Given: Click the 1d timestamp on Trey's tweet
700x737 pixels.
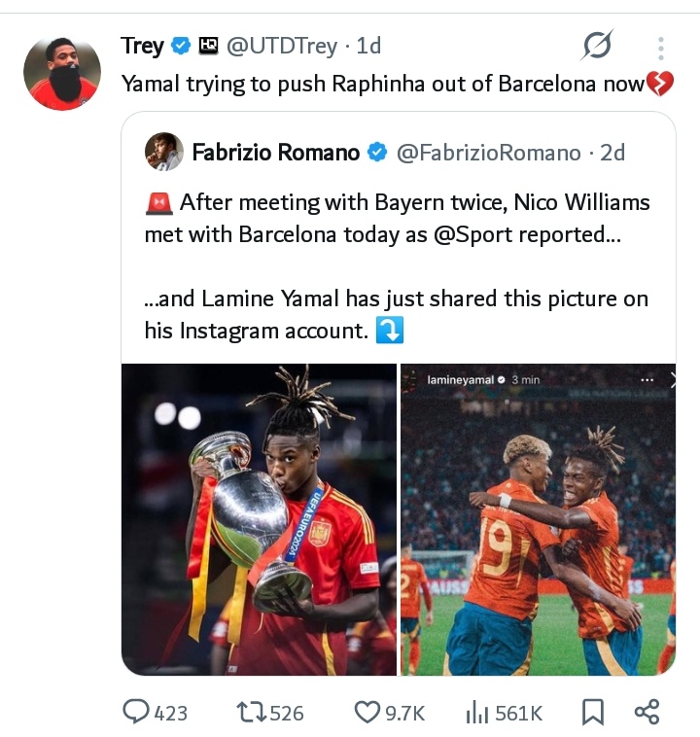Looking at the screenshot, I should click(x=368, y=46).
